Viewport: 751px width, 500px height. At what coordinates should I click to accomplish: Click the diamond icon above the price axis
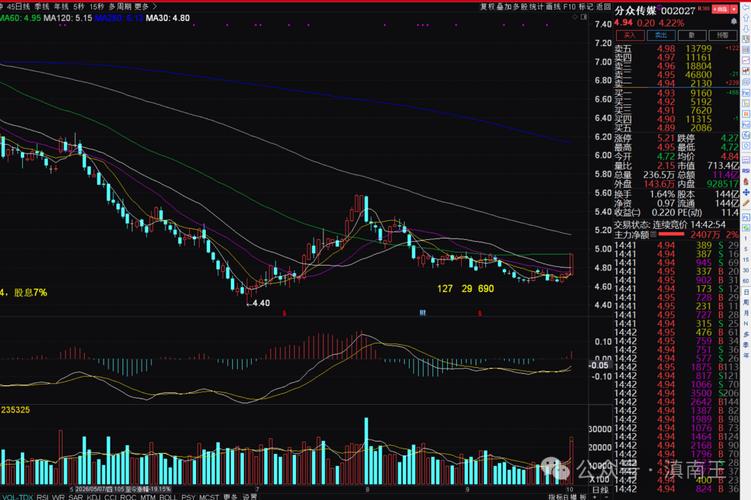[574, 17]
